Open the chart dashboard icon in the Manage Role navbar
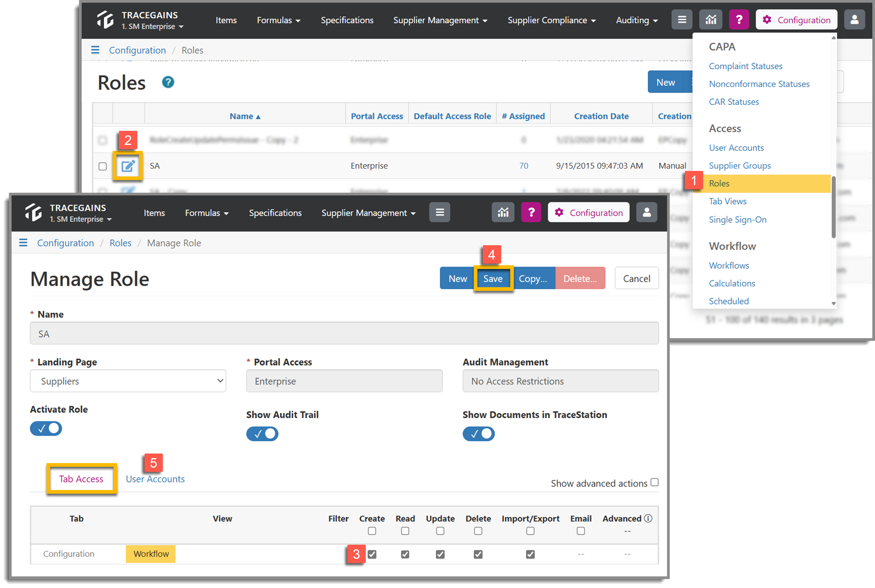 502,212
